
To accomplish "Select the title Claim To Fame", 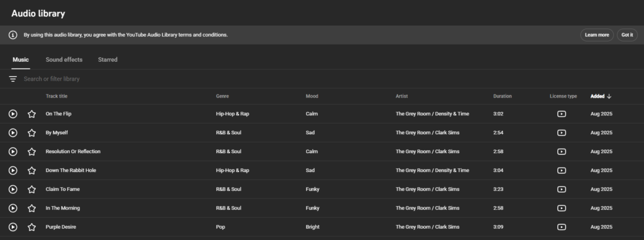I will tap(63, 190).
